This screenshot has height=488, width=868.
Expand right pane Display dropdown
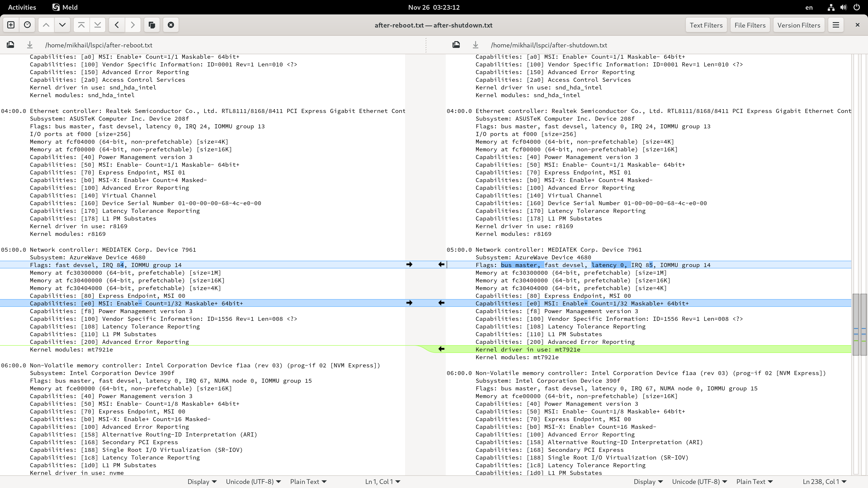(x=648, y=482)
